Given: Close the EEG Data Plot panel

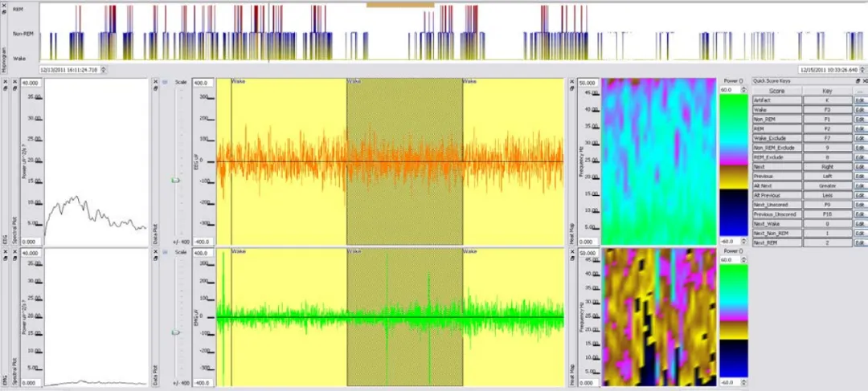Looking at the screenshot, I should click(155, 81).
